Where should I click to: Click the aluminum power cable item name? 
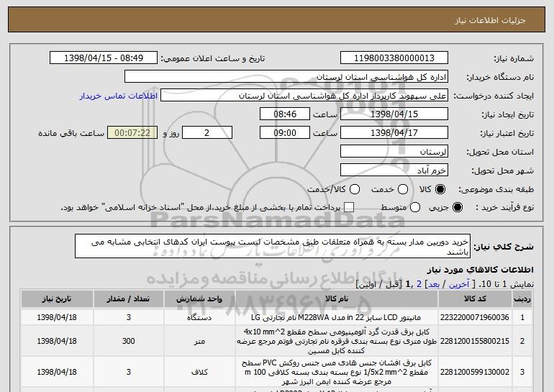tap(337, 341)
